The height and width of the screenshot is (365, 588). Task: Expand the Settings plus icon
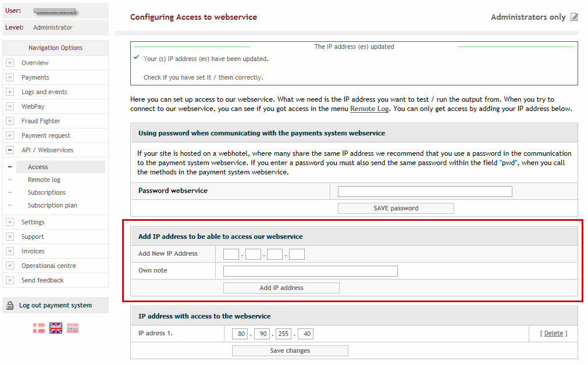point(10,222)
